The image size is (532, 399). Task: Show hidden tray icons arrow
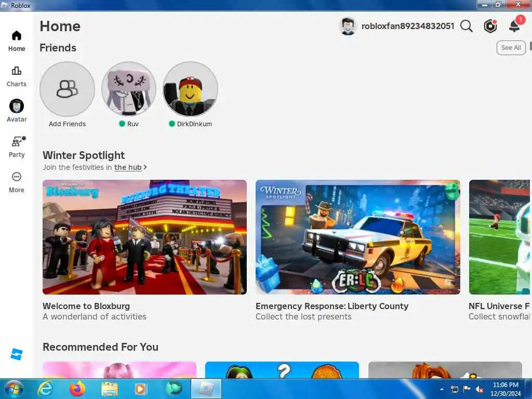(x=442, y=389)
